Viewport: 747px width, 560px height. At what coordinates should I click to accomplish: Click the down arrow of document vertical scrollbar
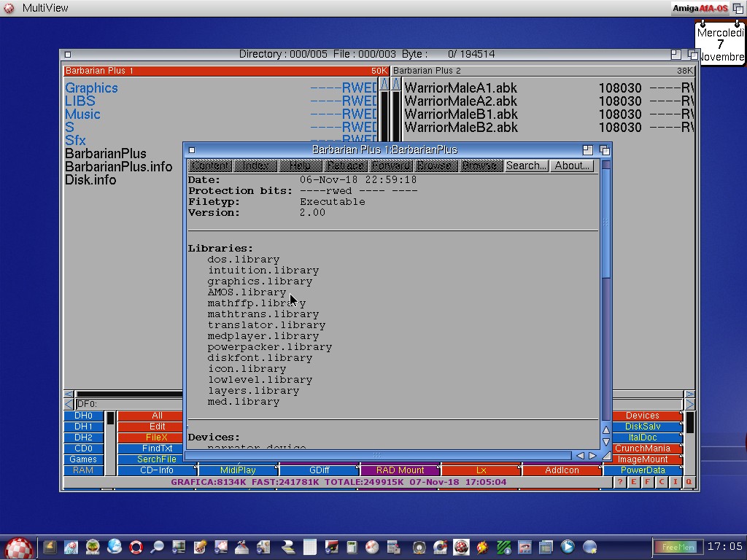coord(605,442)
